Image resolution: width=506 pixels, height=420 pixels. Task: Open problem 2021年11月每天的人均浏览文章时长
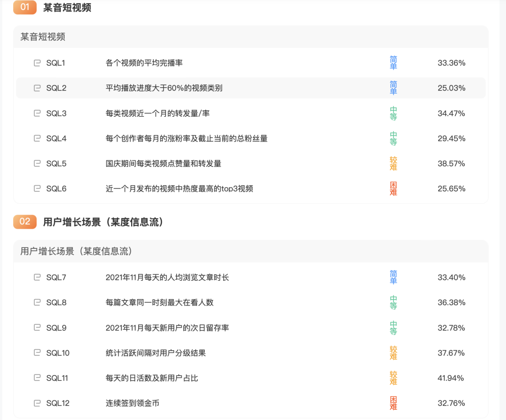(x=167, y=277)
